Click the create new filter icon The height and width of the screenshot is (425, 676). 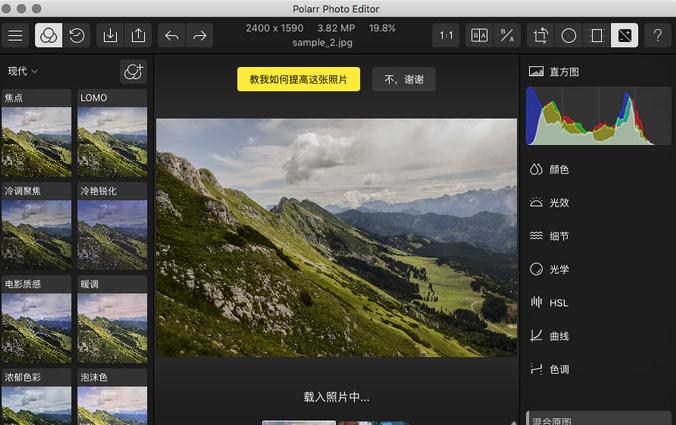tap(133, 72)
